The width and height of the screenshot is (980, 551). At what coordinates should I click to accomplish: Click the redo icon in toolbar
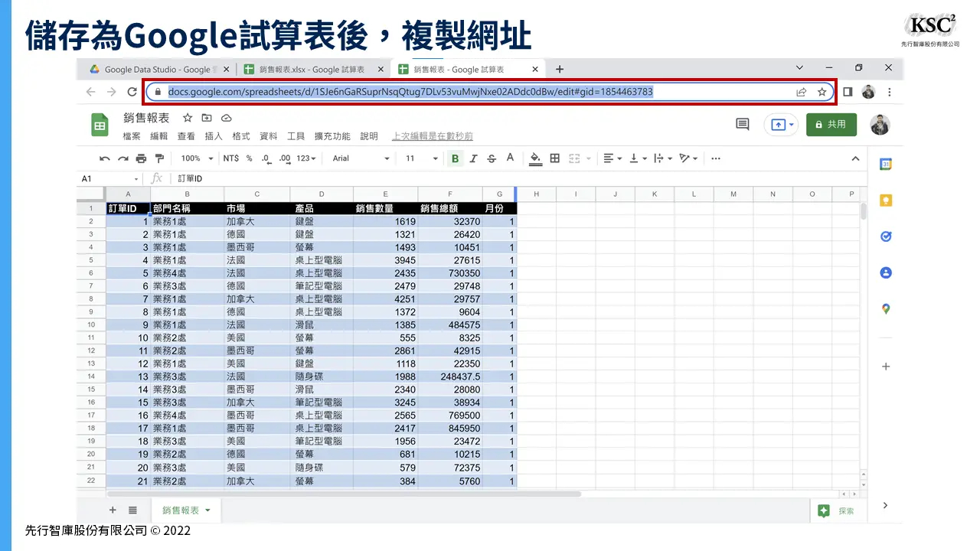(122, 158)
